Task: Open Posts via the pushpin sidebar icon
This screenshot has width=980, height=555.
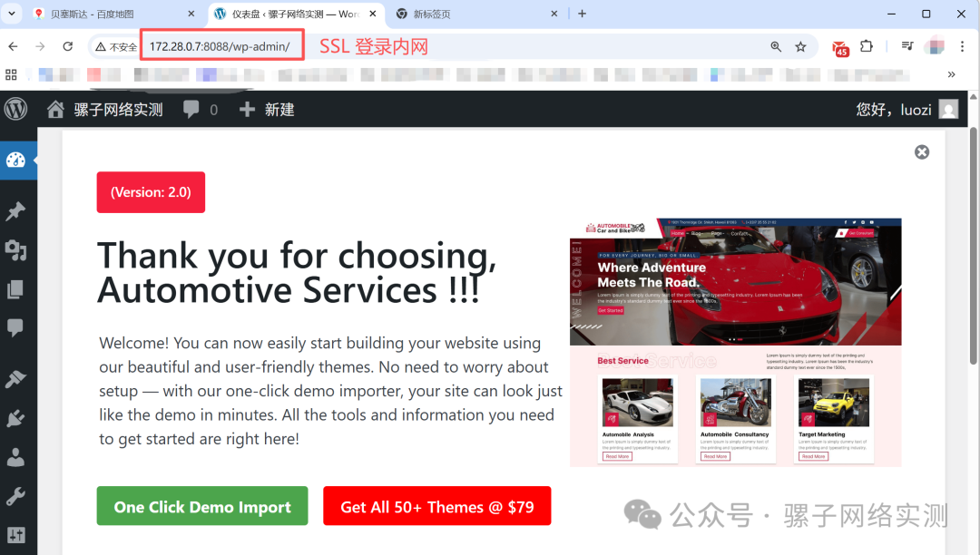Action: click(15, 210)
